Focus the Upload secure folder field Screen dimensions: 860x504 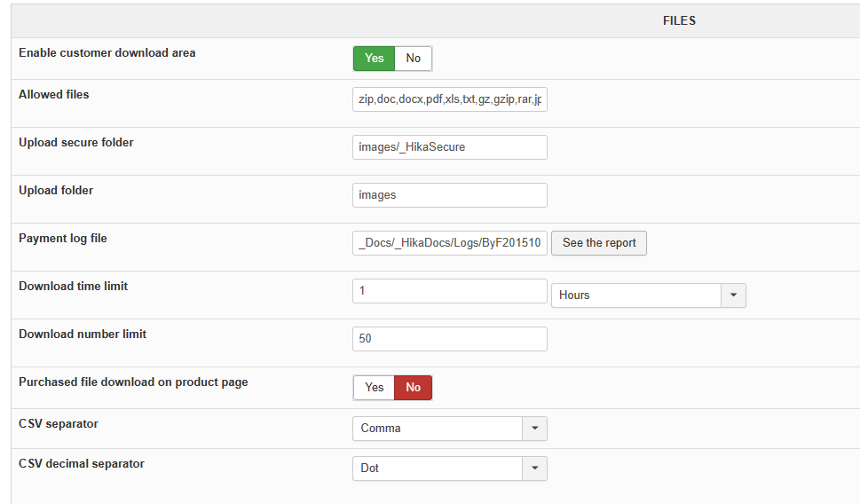[449, 147]
